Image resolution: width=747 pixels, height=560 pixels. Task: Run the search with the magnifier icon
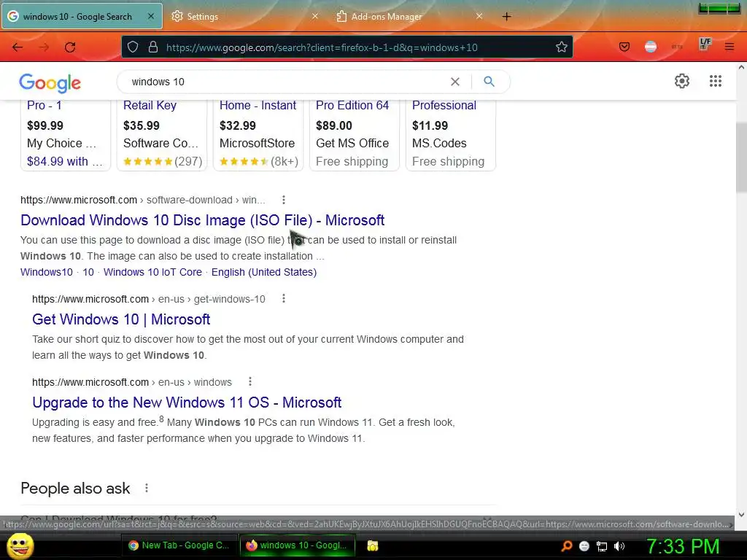pyautogui.click(x=489, y=82)
